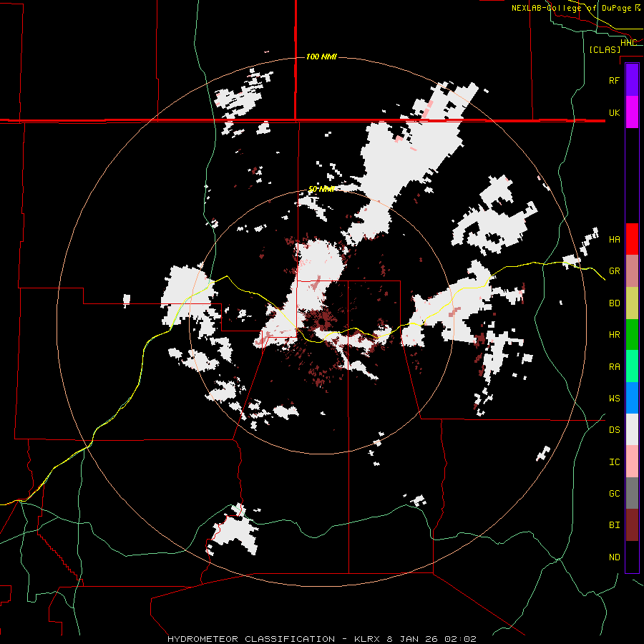644x644 pixels.
Task: Click the NEXLAB-College of DuPage text
Action: 571,8
